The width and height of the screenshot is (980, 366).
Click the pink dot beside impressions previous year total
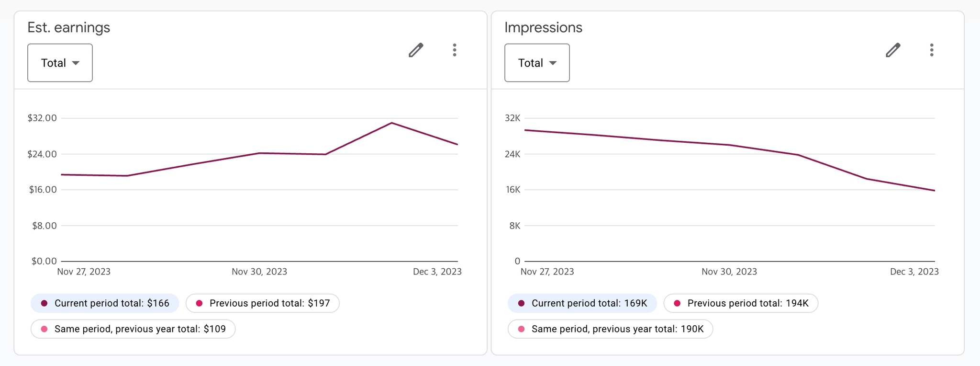[522, 329]
